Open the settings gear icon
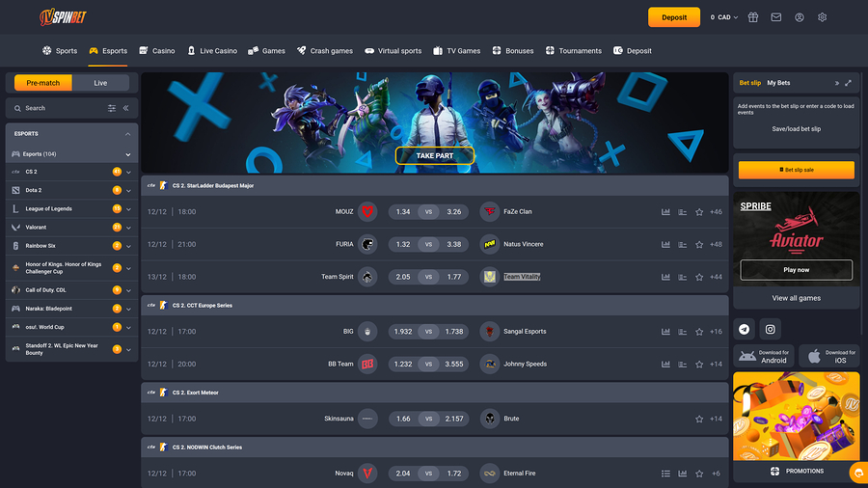Screen dimensions: 868x488 (822, 17)
